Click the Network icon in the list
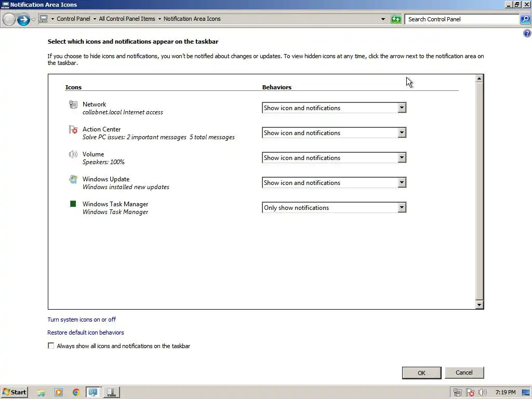 click(73, 104)
